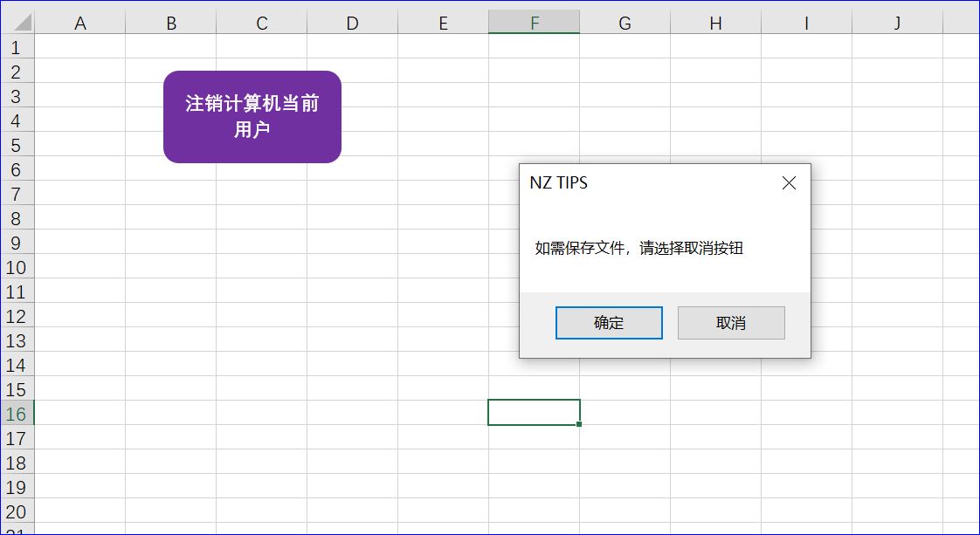Select row 19 header

point(17,487)
